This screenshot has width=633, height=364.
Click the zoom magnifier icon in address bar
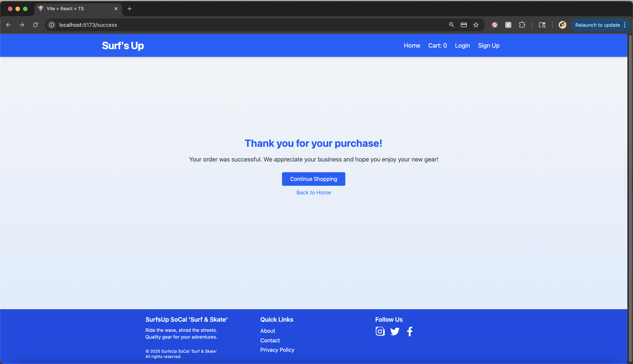tap(451, 25)
